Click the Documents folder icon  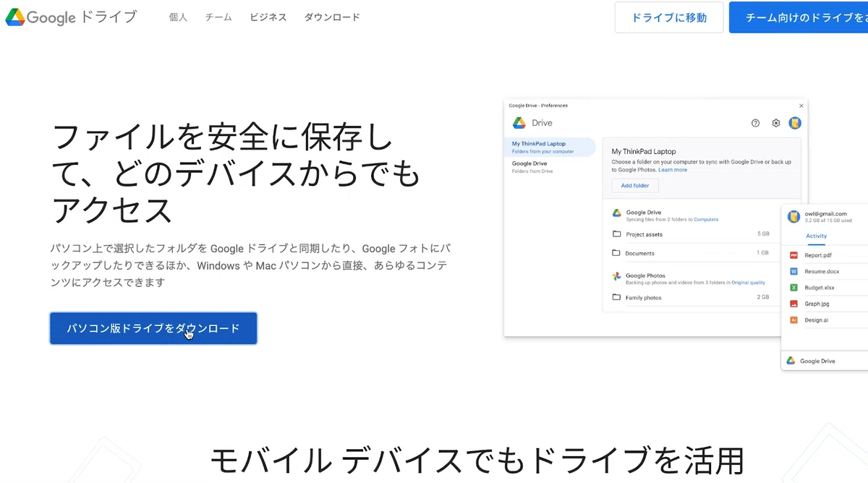pos(617,253)
